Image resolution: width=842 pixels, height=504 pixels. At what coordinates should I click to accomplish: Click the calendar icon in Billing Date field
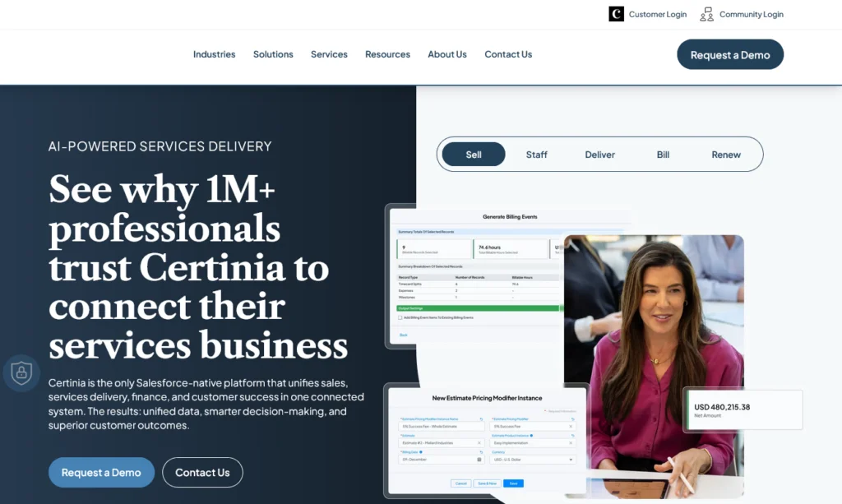coord(479,460)
